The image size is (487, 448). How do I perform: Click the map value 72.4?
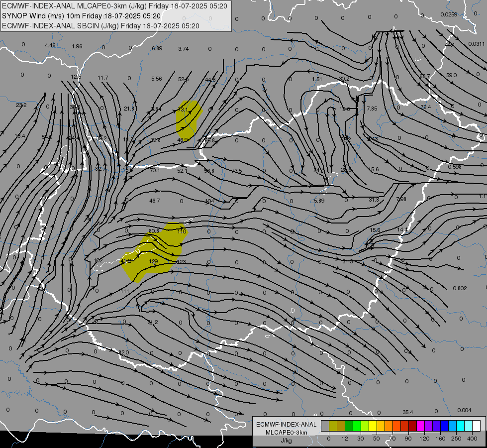[x=425, y=107]
